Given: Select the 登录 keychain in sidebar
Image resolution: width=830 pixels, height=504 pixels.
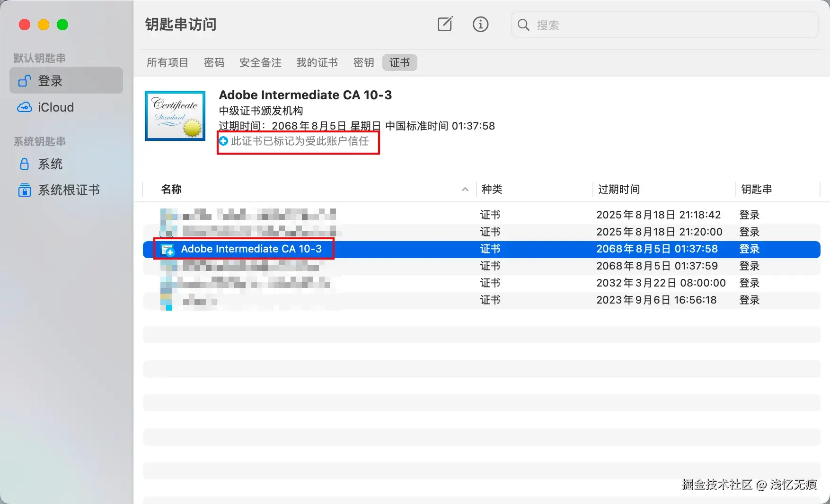Looking at the screenshot, I should 66,80.
